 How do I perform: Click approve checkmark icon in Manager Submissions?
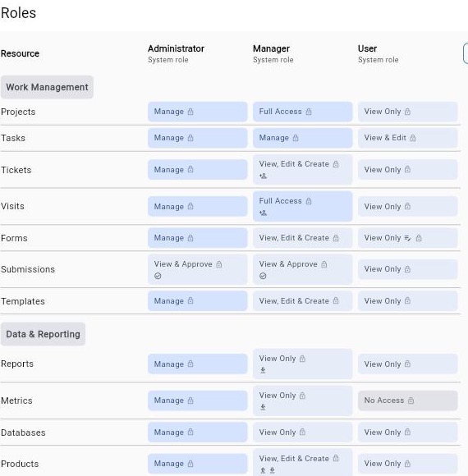263,276
